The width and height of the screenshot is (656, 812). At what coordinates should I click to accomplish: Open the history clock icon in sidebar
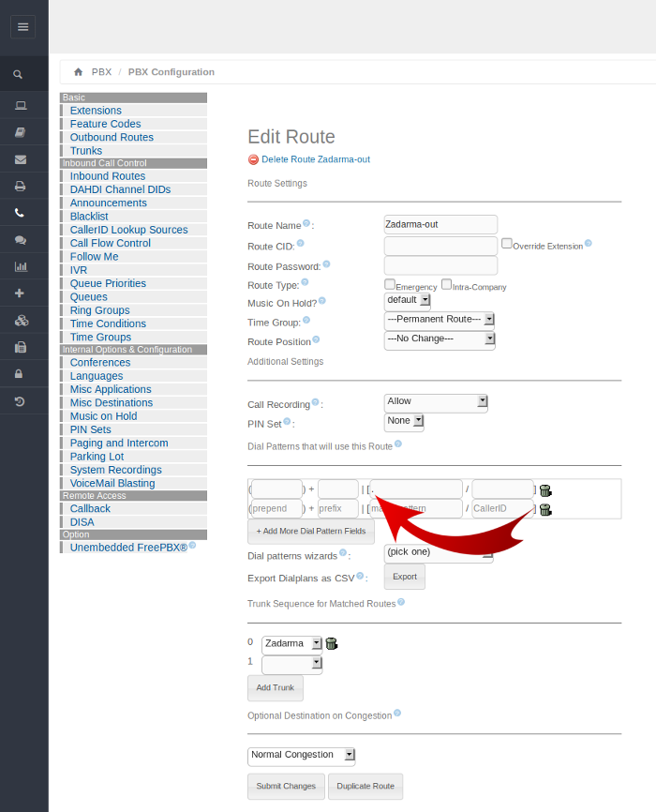click(20, 401)
